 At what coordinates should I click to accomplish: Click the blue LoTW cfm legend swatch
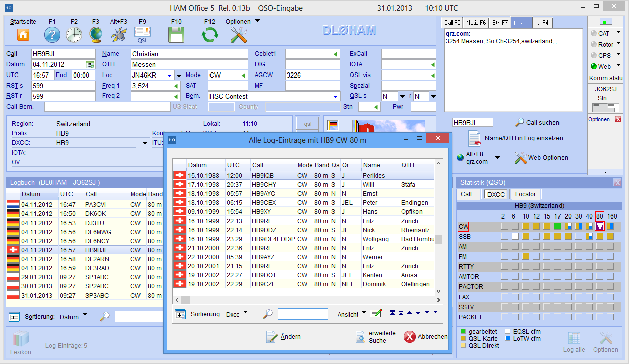[x=507, y=339]
